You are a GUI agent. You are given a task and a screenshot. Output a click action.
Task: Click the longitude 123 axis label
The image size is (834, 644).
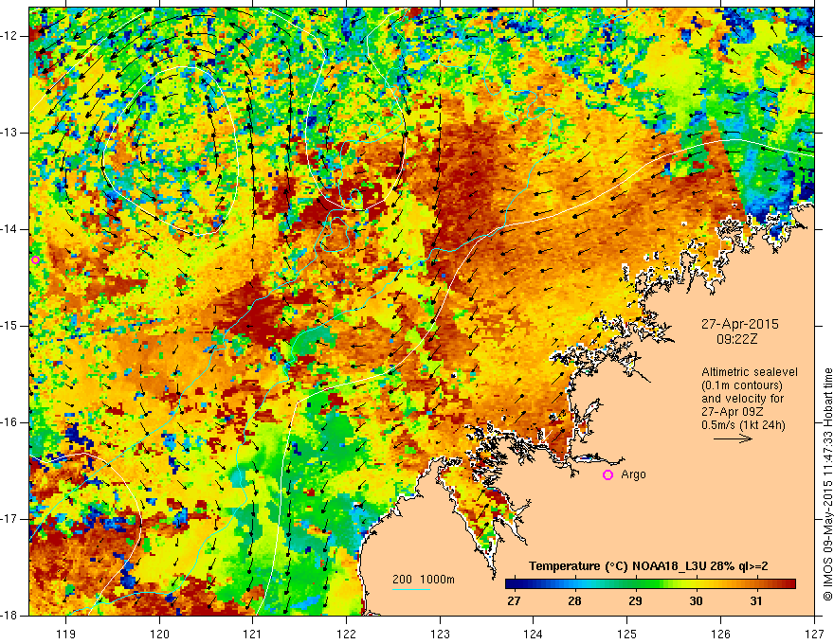[440, 634]
